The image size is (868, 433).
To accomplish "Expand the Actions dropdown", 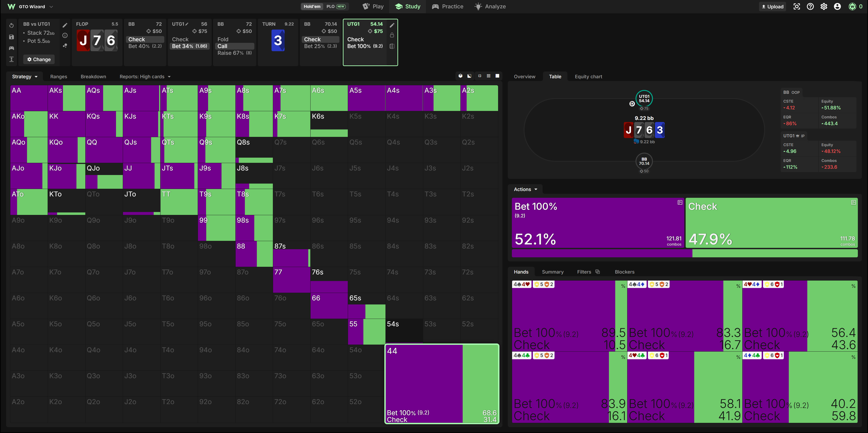I will tap(525, 189).
